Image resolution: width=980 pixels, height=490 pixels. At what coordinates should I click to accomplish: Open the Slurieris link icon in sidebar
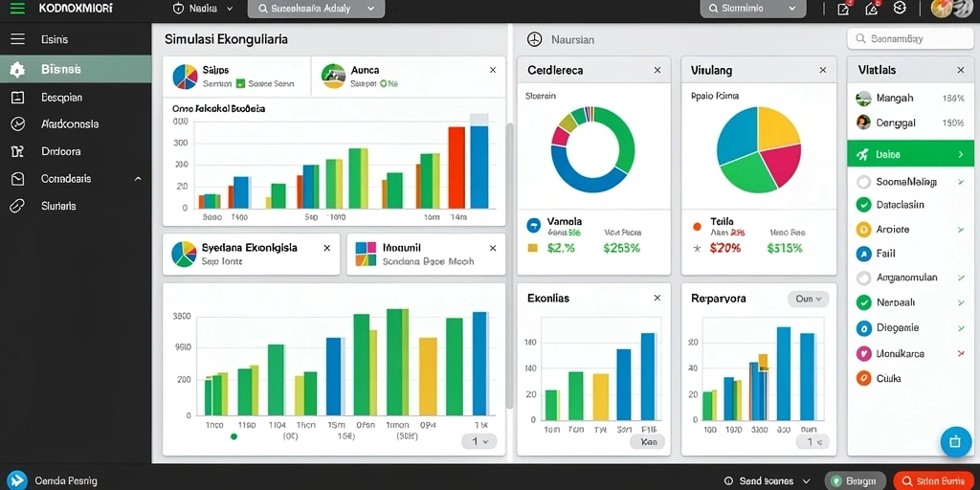pos(17,206)
